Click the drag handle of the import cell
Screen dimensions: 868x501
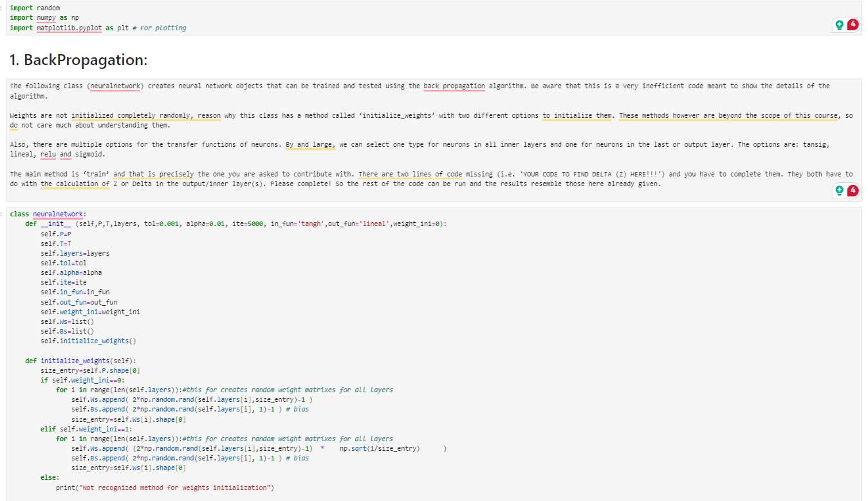click(x=3, y=9)
